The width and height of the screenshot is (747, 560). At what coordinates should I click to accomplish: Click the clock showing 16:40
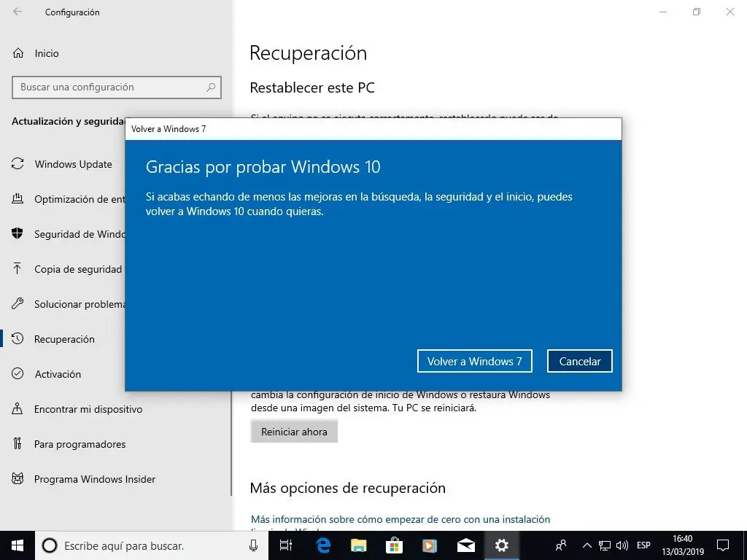pyautogui.click(x=682, y=539)
